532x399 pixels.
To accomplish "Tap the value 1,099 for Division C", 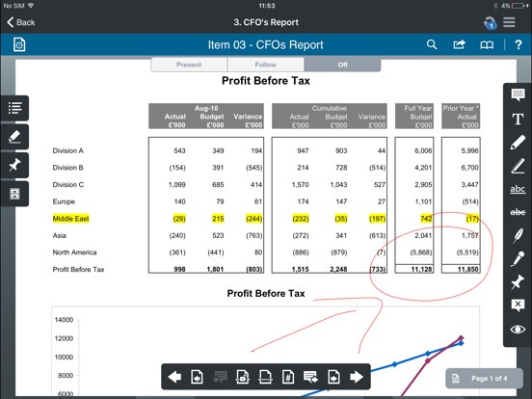I will 176,185.
